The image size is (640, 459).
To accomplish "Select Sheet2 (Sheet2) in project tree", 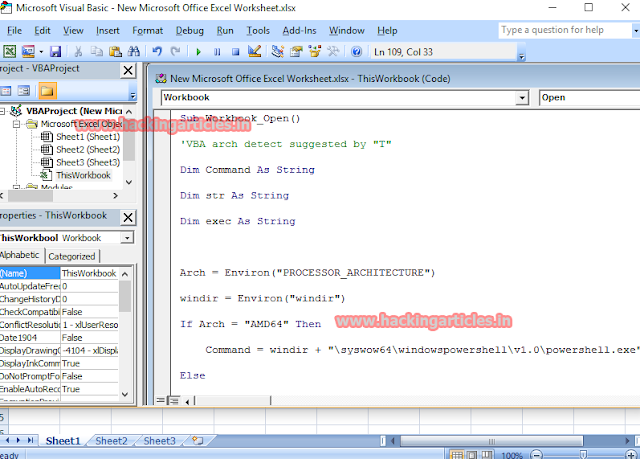I will (x=88, y=150).
